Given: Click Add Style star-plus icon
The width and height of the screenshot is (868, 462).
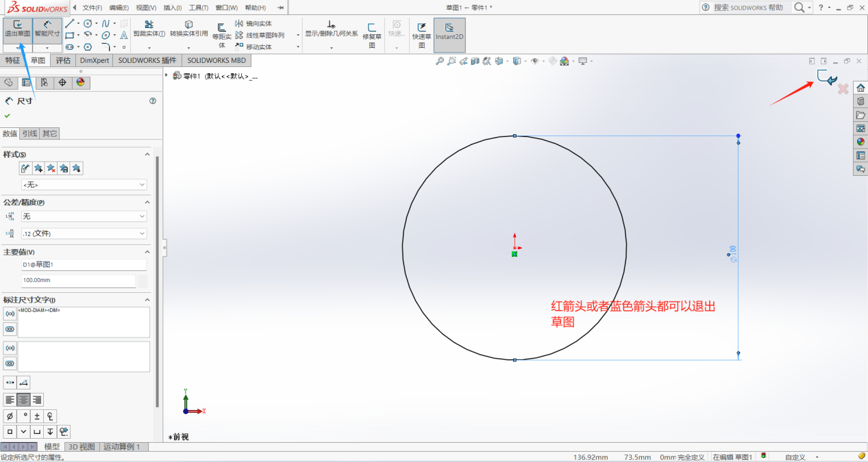Looking at the screenshot, I should [x=38, y=168].
